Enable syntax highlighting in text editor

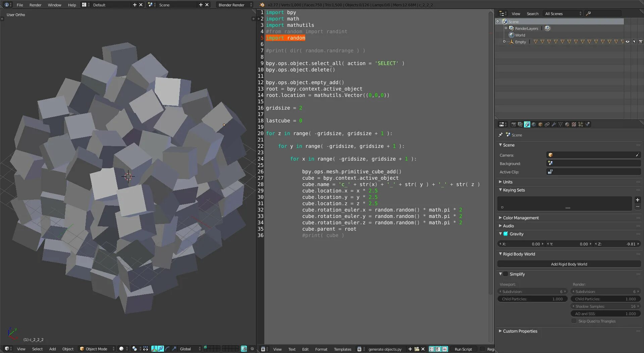(x=444, y=349)
